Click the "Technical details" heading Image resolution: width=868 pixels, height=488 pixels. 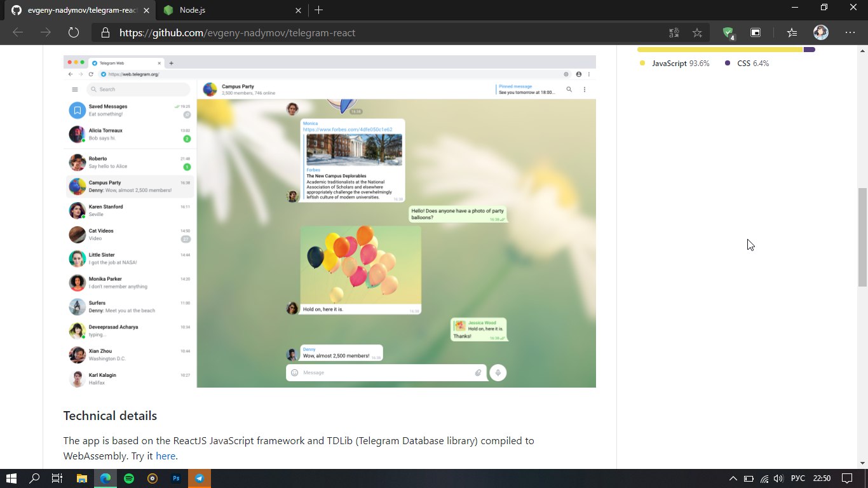pos(110,416)
